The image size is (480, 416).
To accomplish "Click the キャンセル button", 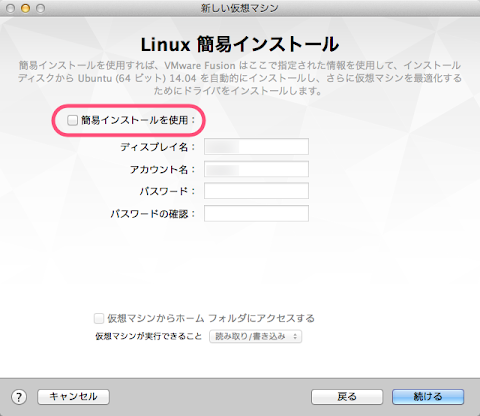I will [x=73, y=397].
